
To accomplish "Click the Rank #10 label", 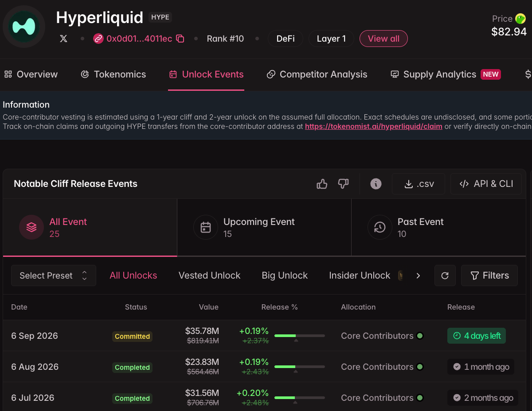I will 225,39.
